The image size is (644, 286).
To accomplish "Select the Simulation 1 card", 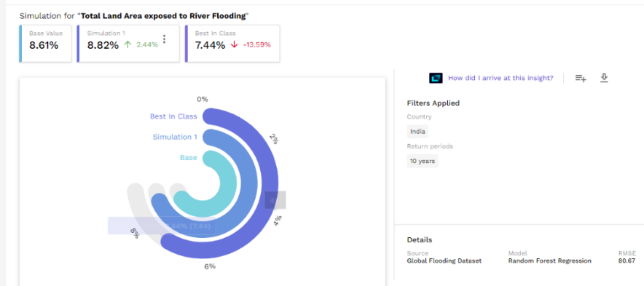I will [x=128, y=44].
